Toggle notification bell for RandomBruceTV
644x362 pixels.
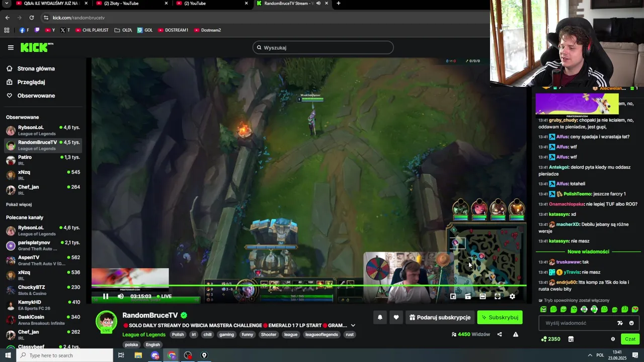pyautogui.click(x=380, y=317)
